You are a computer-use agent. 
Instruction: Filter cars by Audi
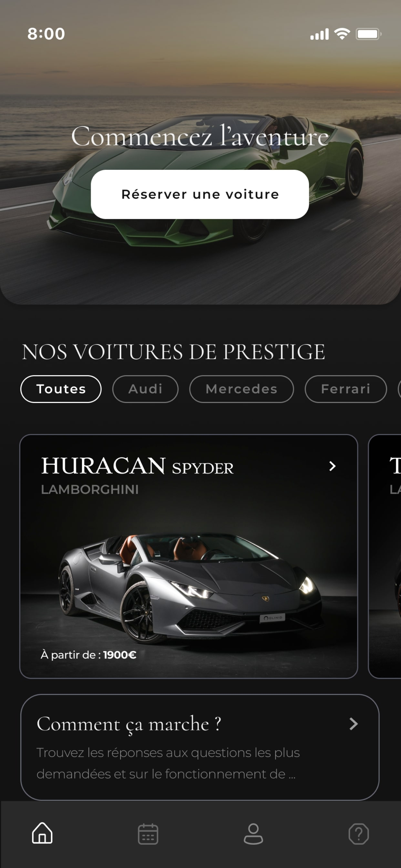(x=145, y=389)
